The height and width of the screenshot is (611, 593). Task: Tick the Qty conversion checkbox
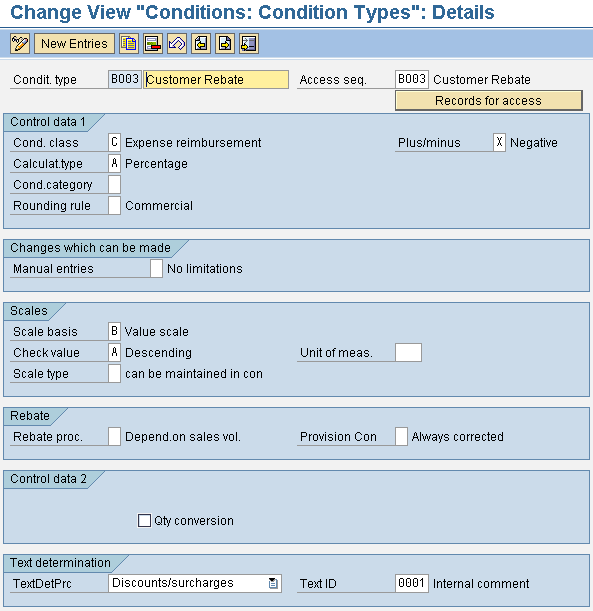[144, 521]
